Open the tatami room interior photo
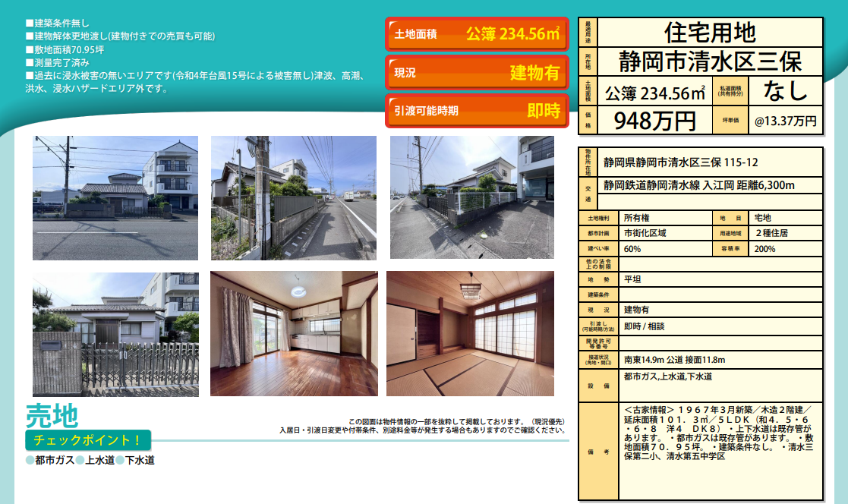The height and width of the screenshot is (504, 848). pyautogui.click(x=471, y=334)
